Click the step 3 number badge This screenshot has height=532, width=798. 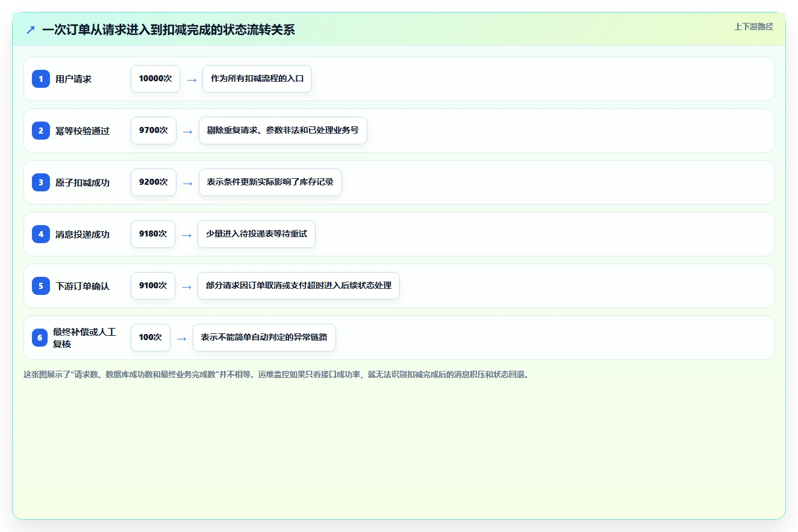tap(41, 182)
